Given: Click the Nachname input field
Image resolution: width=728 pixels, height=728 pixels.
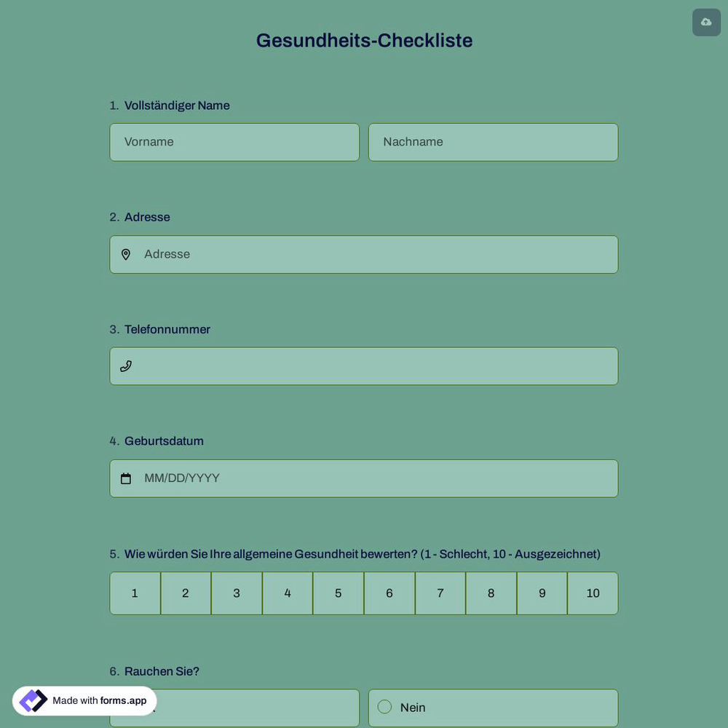Looking at the screenshot, I should [493, 141].
